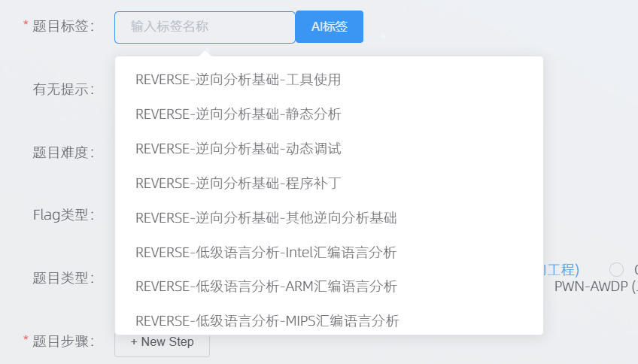Click the tag name input field

tap(204, 27)
